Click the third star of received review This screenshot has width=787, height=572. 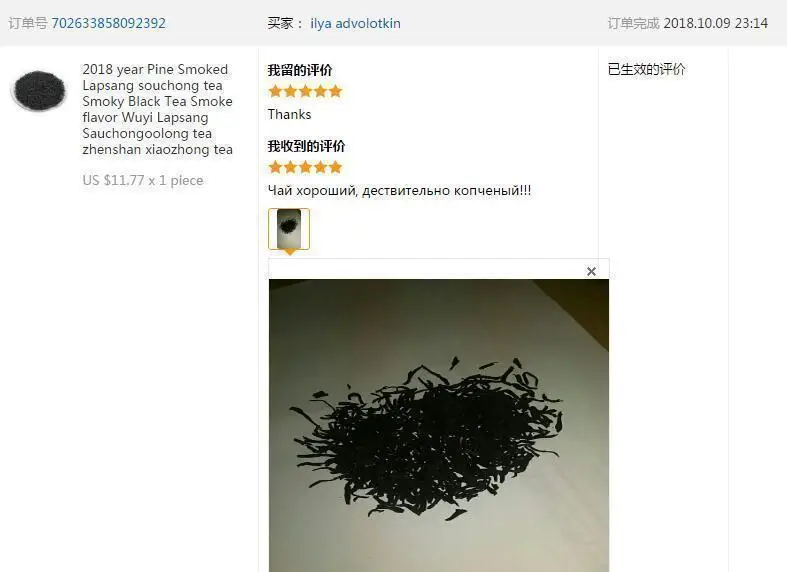point(305,167)
